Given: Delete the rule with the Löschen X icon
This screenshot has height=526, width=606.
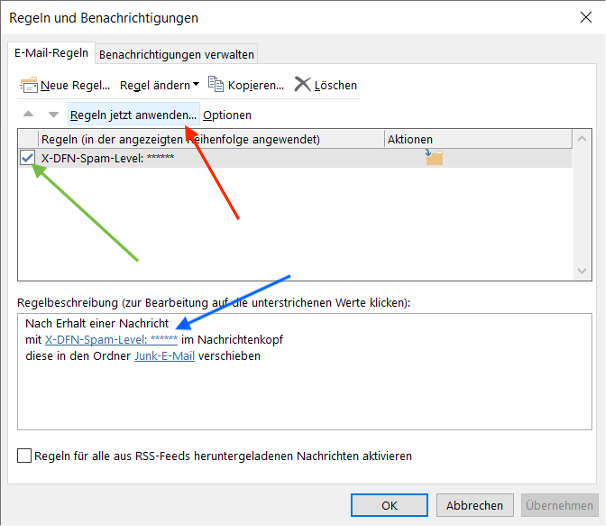Looking at the screenshot, I should [x=302, y=85].
